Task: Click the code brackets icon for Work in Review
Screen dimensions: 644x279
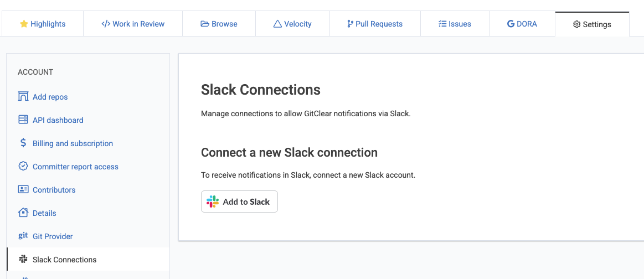Action: (106, 24)
